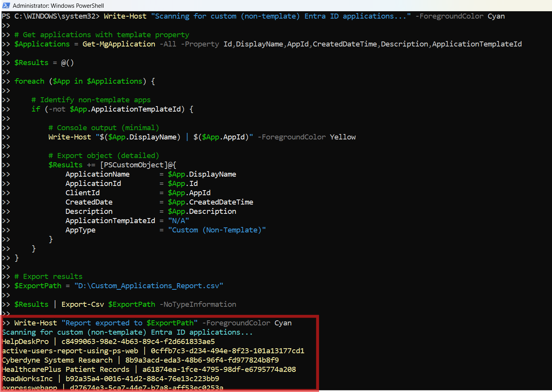This screenshot has width=552, height=392.
Task: Click the Cyberdyne Systems Research output line
Action: coord(57,360)
